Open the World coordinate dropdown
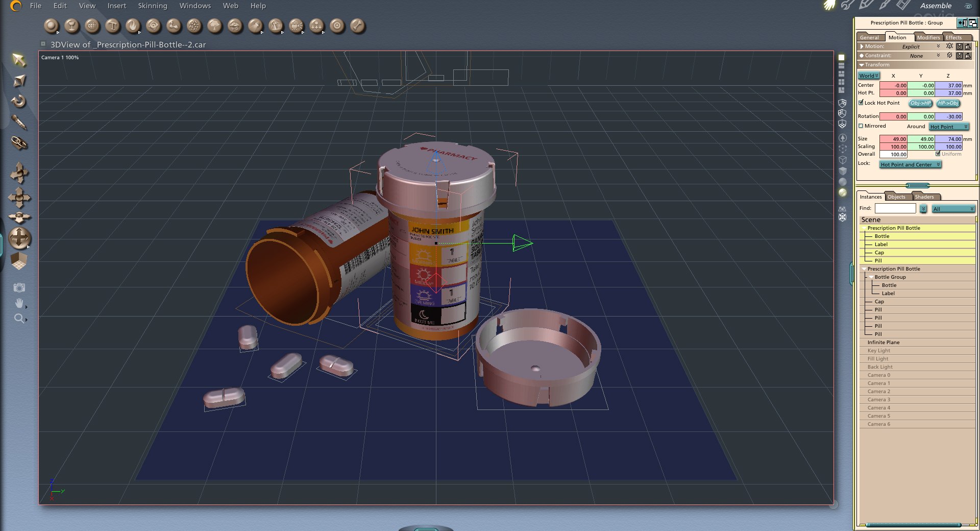Screen dimensions: 980x531 tap(869, 76)
